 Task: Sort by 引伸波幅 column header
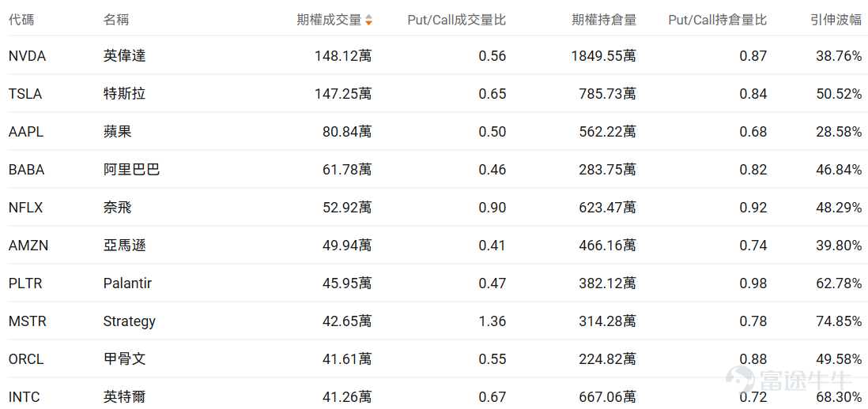point(836,21)
